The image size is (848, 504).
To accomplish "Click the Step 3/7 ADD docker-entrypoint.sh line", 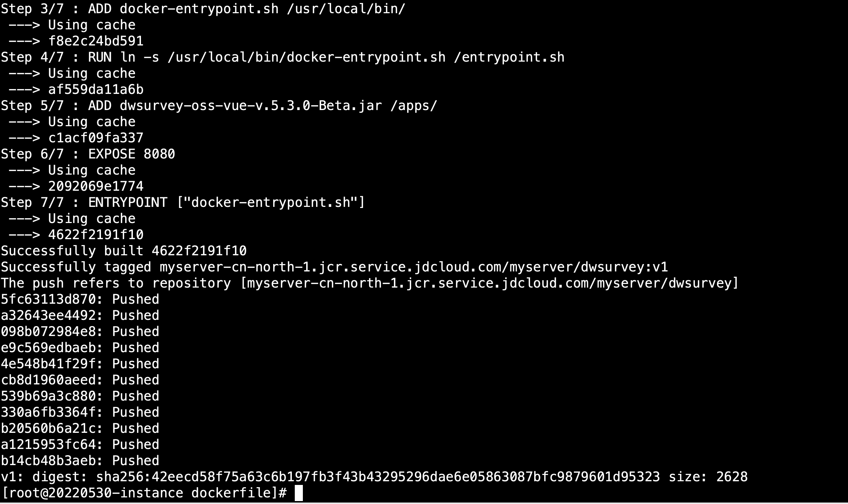I will click(x=203, y=9).
